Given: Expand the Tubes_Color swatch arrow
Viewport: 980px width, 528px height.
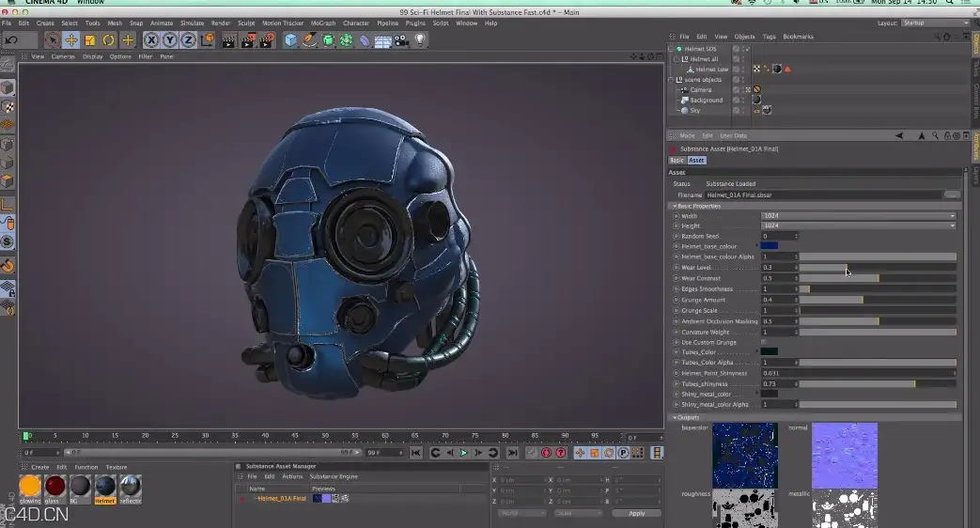Looking at the screenshot, I should [x=757, y=351].
